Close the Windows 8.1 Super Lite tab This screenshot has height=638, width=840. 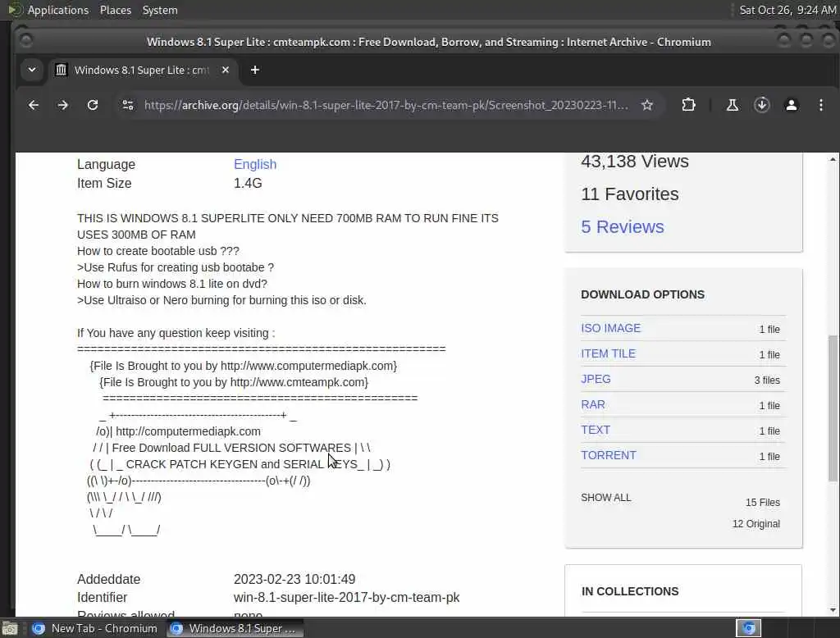click(x=226, y=71)
